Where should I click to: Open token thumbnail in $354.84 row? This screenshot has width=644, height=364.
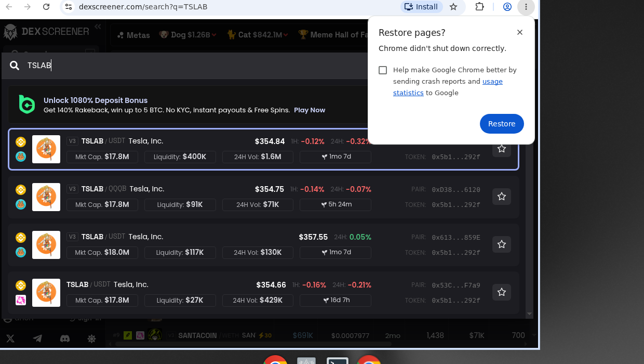[46, 149]
